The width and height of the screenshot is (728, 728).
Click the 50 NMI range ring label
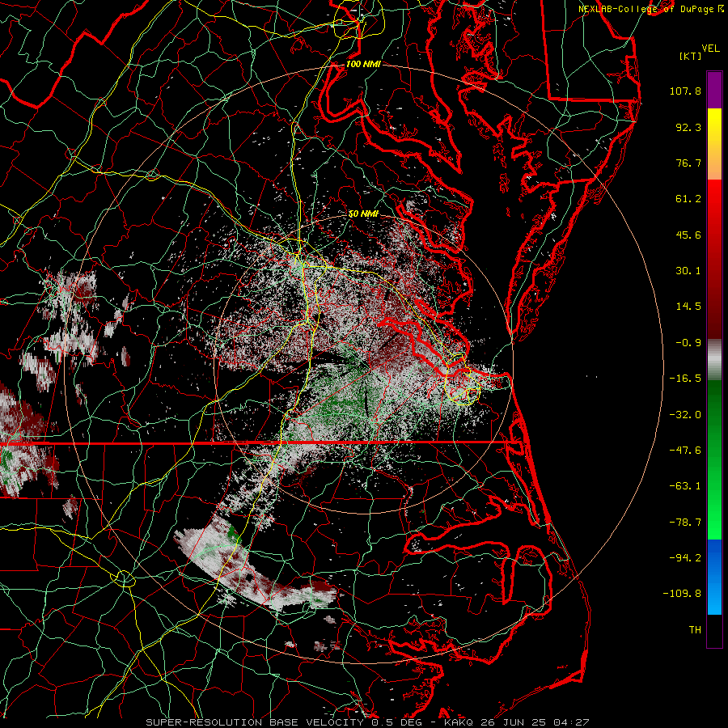pos(363,214)
